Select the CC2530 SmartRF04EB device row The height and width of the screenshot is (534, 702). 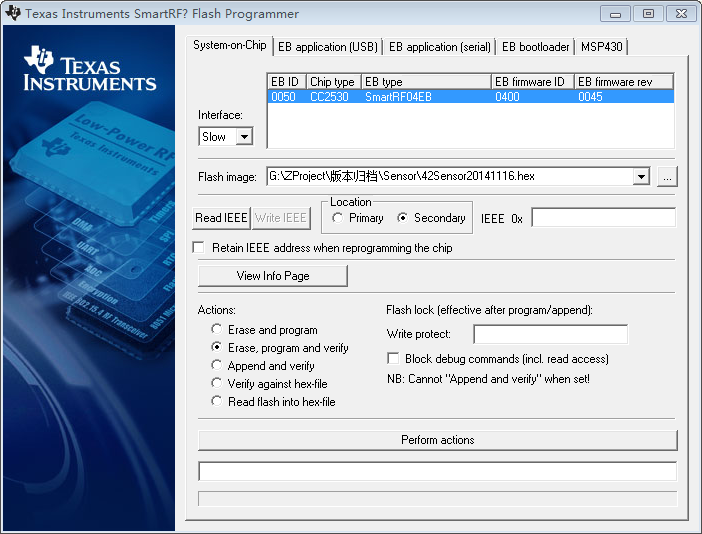point(471,97)
